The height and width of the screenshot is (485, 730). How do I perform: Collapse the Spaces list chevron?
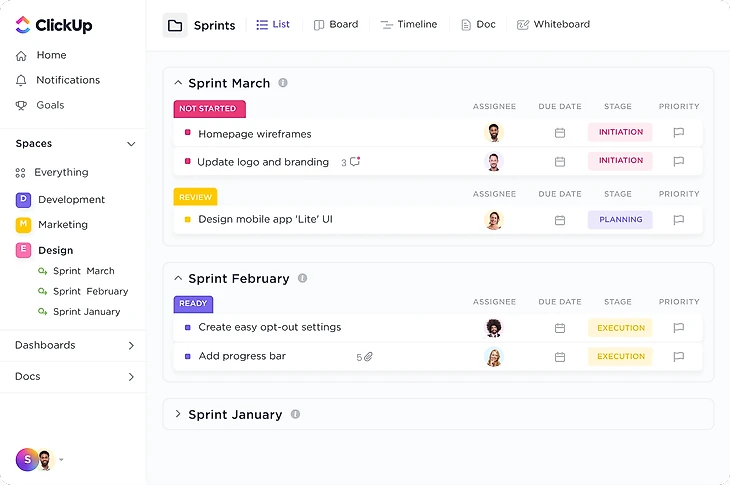[x=130, y=144]
